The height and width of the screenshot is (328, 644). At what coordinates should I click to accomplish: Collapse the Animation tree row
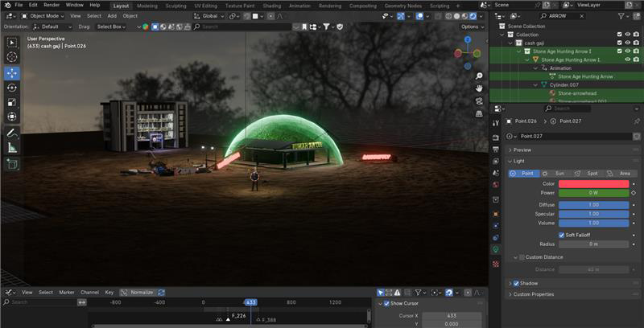(535, 68)
